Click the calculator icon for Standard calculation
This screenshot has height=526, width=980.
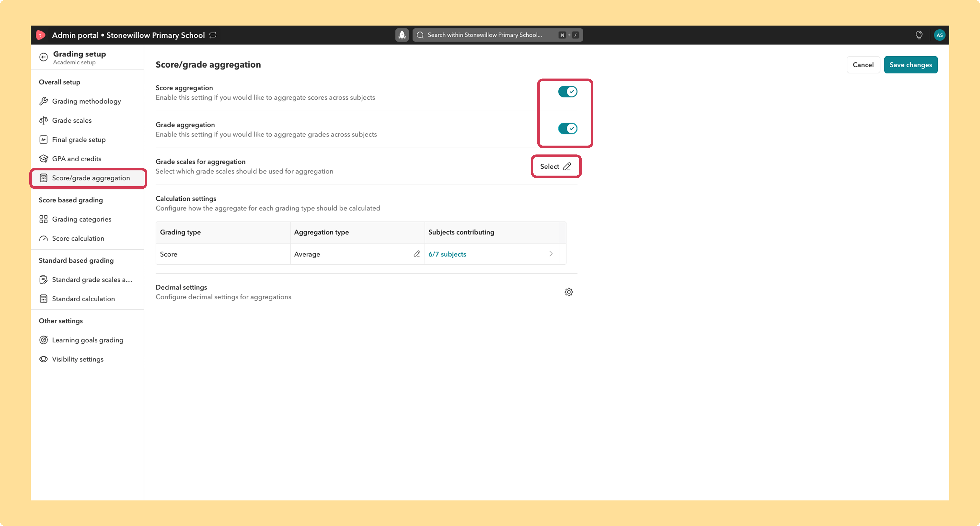pyautogui.click(x=44, y=299)
